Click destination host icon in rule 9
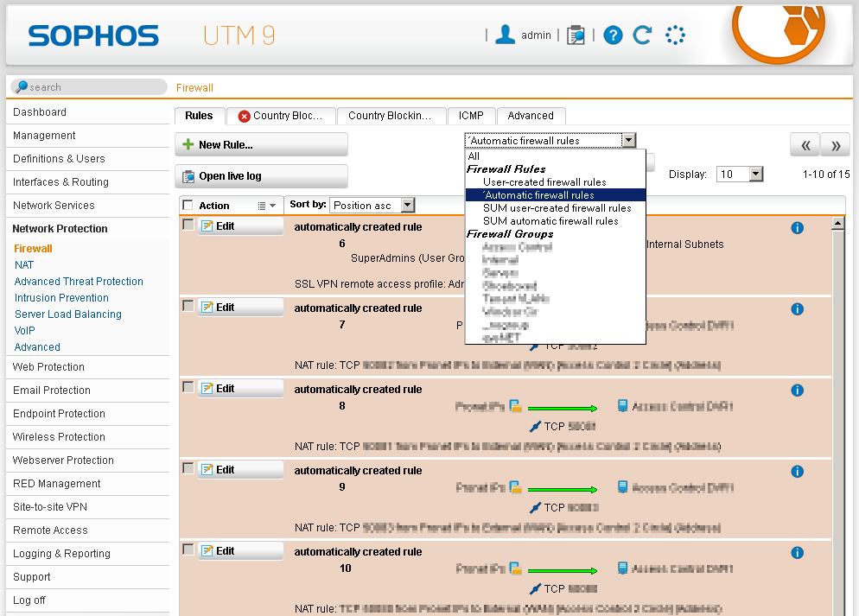This screenshot has height=616, width=859. (622, 486)
